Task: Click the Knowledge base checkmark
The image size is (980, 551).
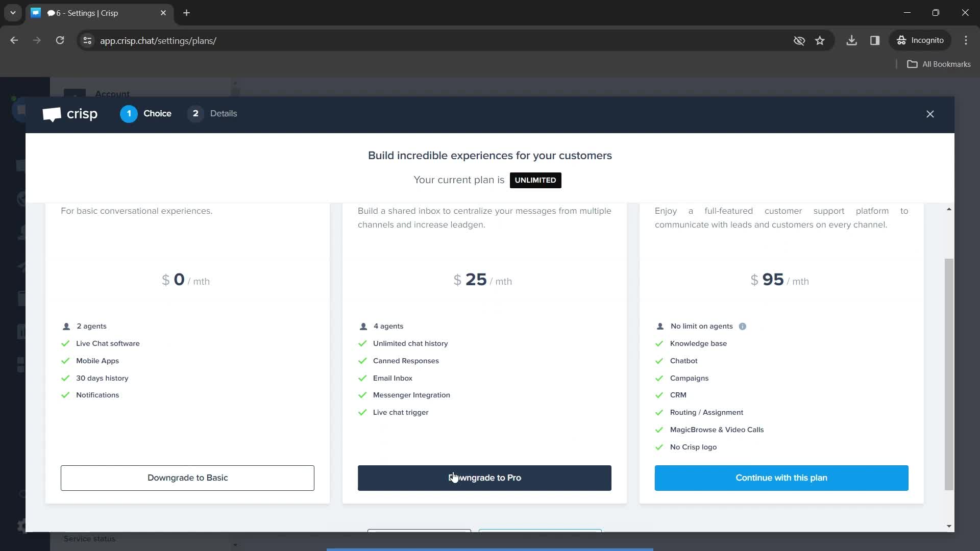Action: 659,344
